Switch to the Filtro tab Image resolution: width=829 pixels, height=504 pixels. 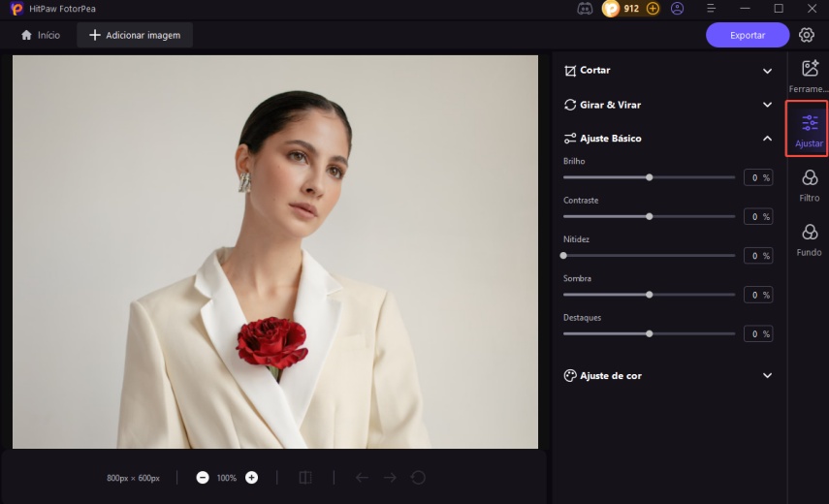pos(809,186)
